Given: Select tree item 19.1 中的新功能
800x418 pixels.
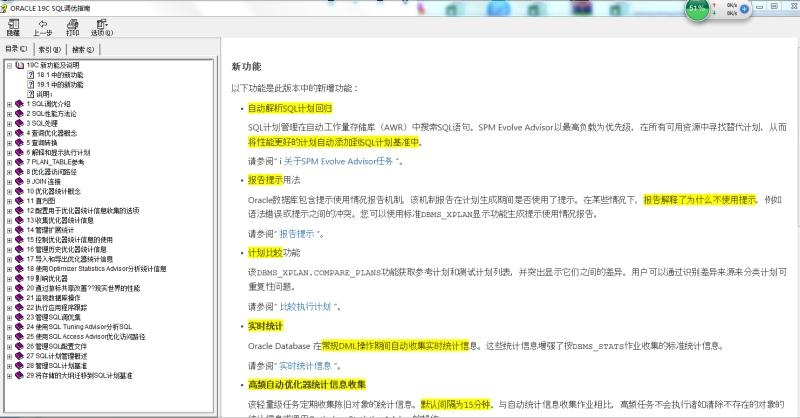Looking at the screenshot, I should click(x=60, y=85).
